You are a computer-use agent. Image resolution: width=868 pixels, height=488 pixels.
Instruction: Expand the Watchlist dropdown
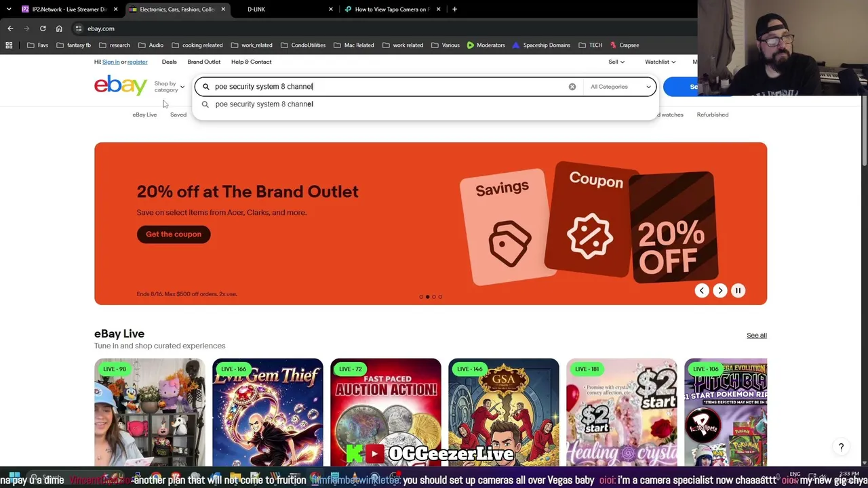pyautogui.click(x=660, y=62)
